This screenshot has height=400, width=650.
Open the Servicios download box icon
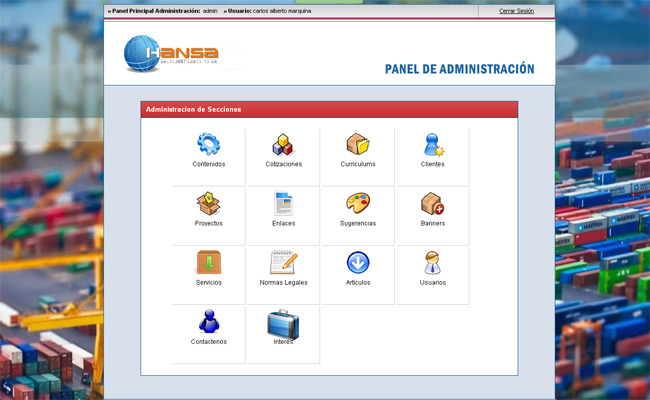[208, 262]
